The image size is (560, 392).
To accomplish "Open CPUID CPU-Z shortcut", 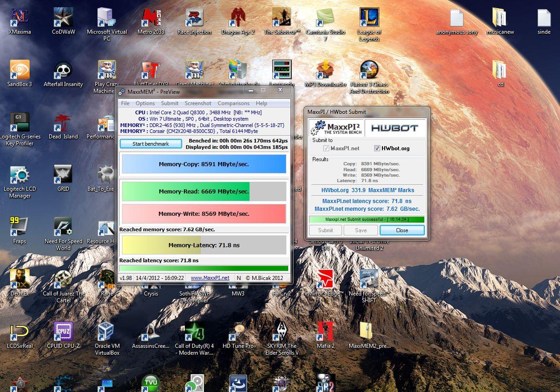I will tap(63, 335).
